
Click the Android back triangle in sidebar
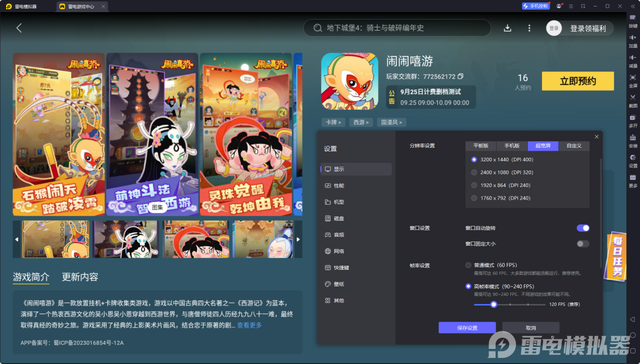click(633, 319)
